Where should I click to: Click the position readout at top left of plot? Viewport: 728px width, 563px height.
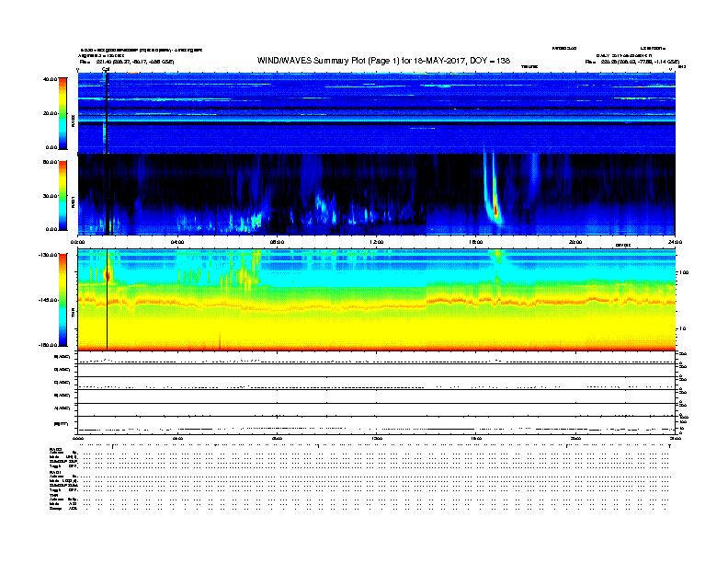[127, 62]
